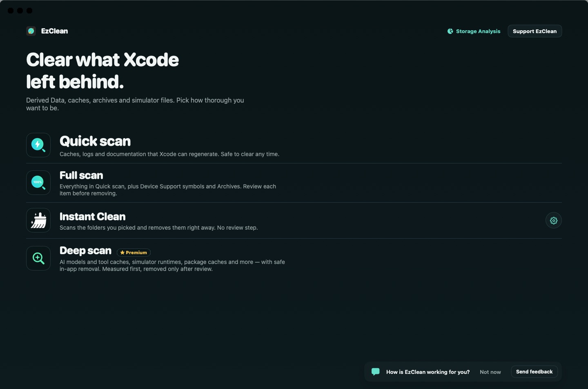Click the Deep scan sparkle magnifier icon

(x=38, y=258)
